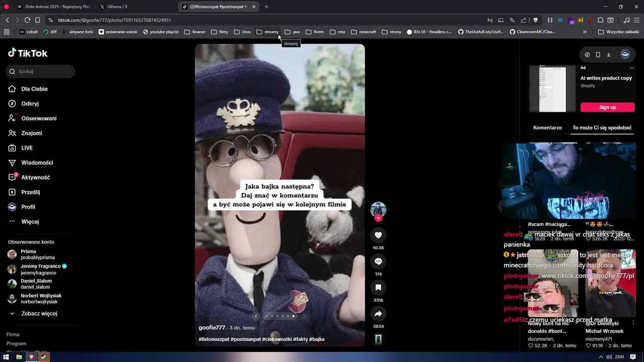The height and width of the screenshot is (362, 644).
Task: Open apps grid icon in bookmarks bar
Action: 7,32
